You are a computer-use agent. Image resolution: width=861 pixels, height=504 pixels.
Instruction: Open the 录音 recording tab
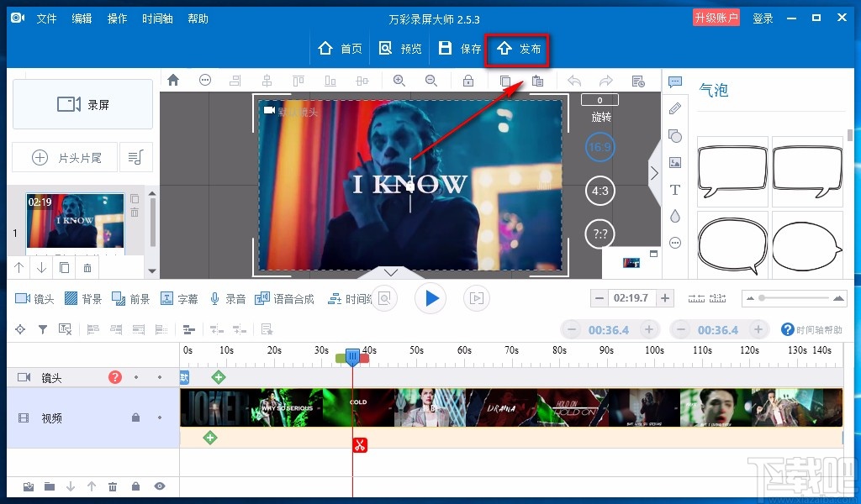[227, 299]
